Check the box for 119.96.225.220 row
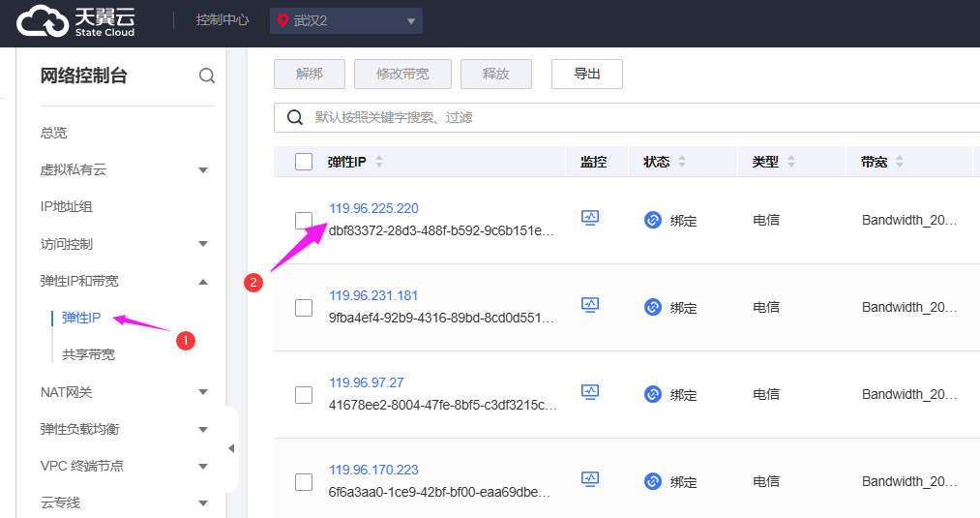 304,221
